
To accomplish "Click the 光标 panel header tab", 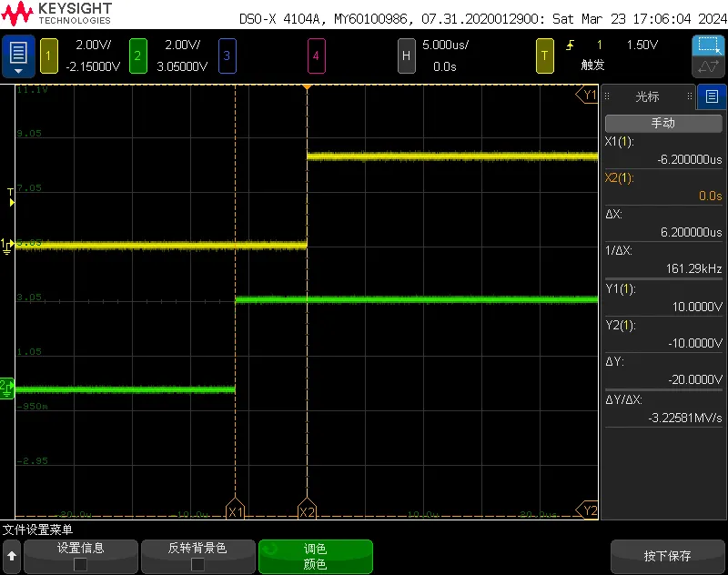I will [x=648, y=96].
